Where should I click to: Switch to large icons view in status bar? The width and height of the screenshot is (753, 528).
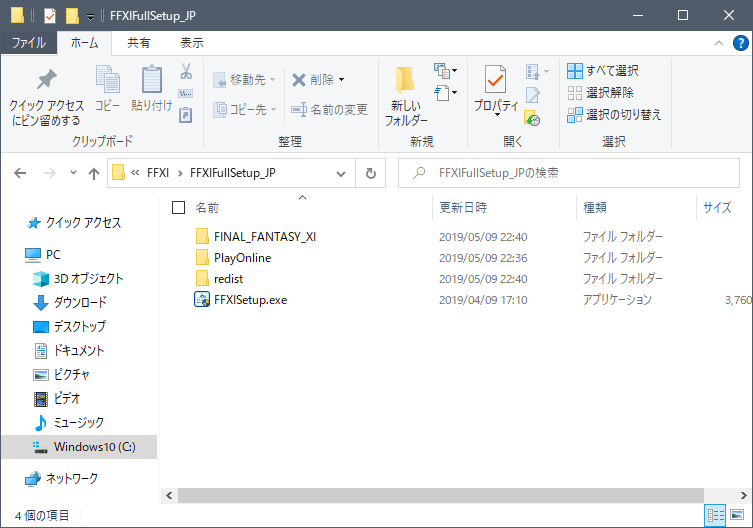[737, 515]
